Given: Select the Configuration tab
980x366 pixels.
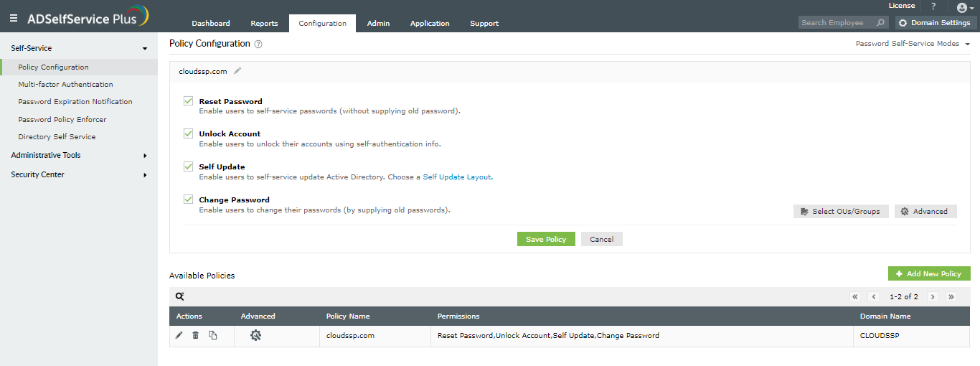Looking at the screenshot, I should coord(322,23).
